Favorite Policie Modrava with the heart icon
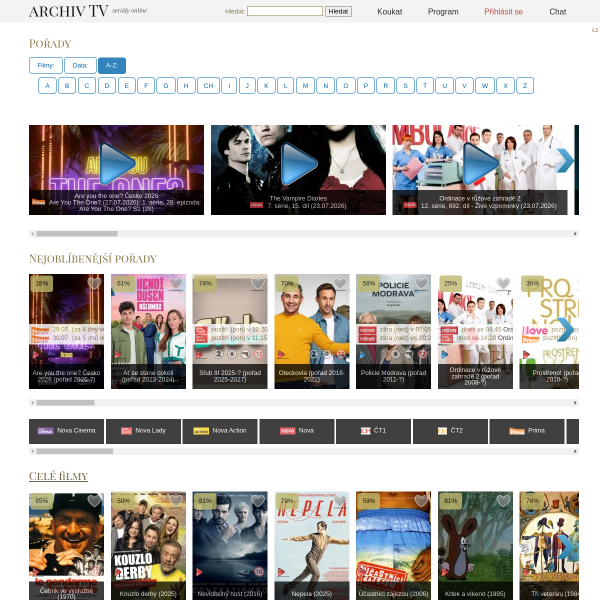 [x=421, y=284]
